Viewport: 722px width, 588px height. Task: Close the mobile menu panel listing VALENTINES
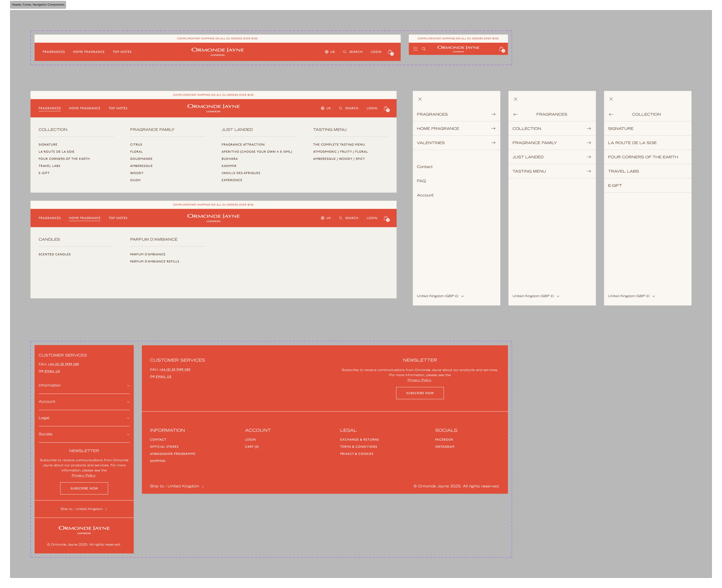[x=420, y=99]
